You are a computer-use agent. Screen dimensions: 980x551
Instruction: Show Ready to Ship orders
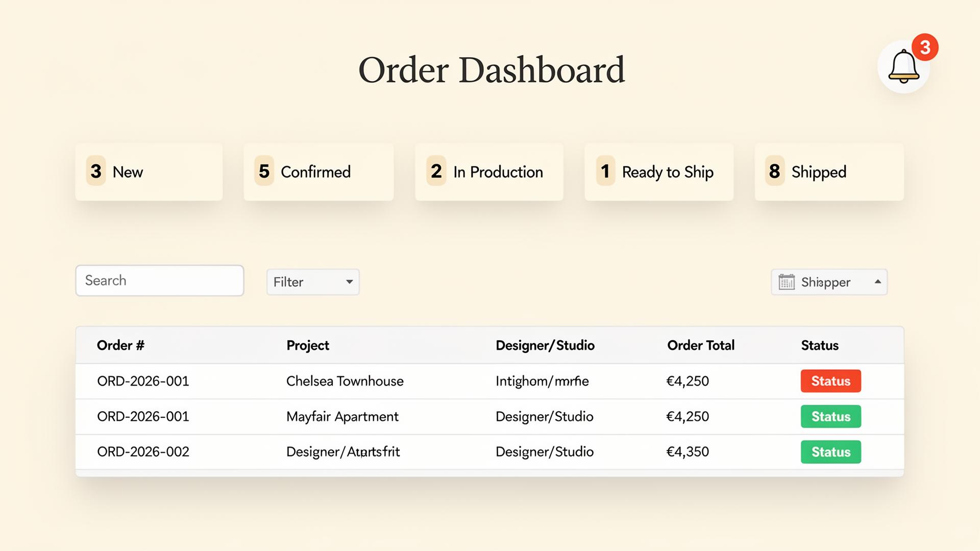(x=658, y=172)
